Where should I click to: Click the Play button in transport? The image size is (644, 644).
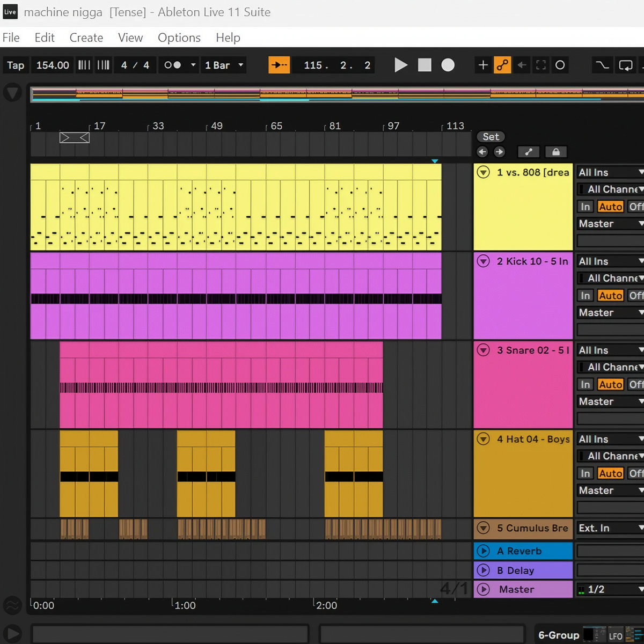coord(400,65)
